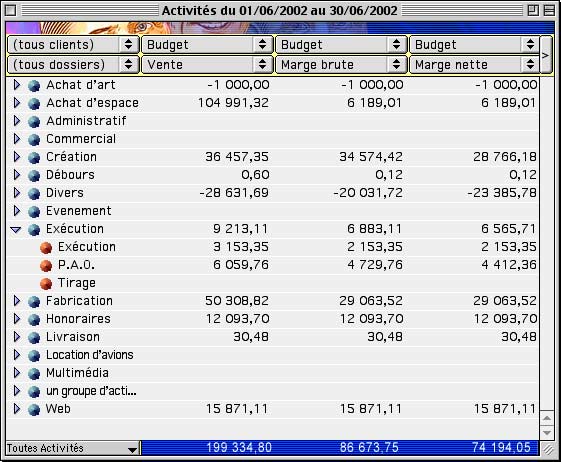Open the Vente column selector
This screenshot has width=561, height=462.
point(207,65)
